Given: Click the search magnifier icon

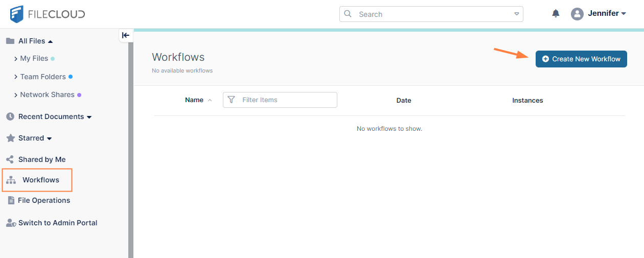Looking at the screenshot, I should pyautogui.click(x=348, y=14).
